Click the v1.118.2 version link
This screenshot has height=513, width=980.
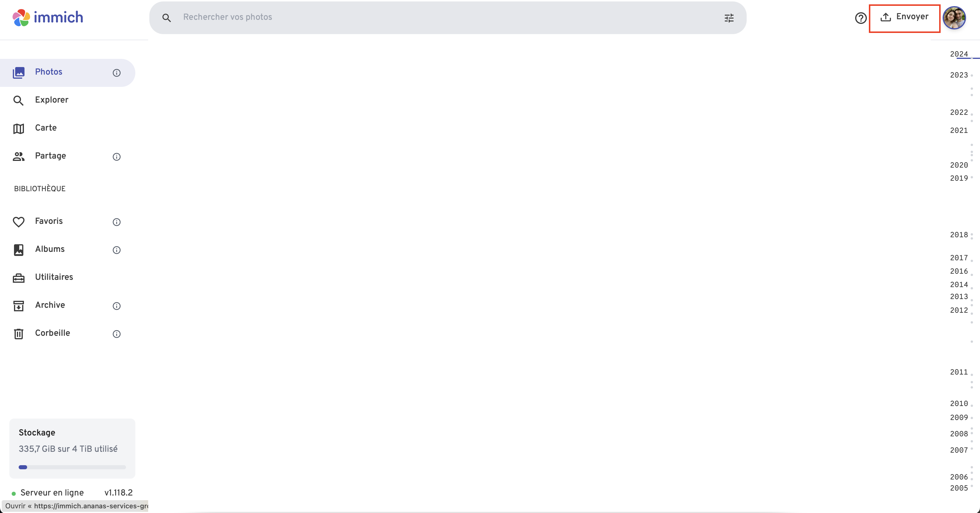tap(118, 493)
